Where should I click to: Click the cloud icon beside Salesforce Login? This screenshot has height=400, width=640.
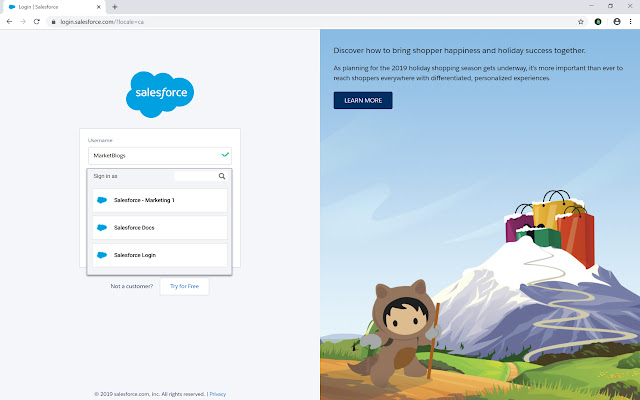click(x=102, y=255)
